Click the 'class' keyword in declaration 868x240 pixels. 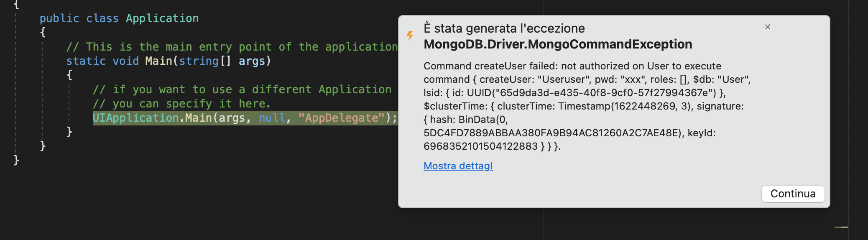[102, 18]
